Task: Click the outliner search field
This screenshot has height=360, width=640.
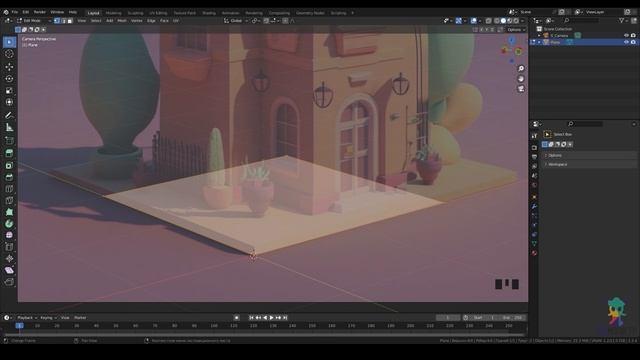Action: (582, 20)
